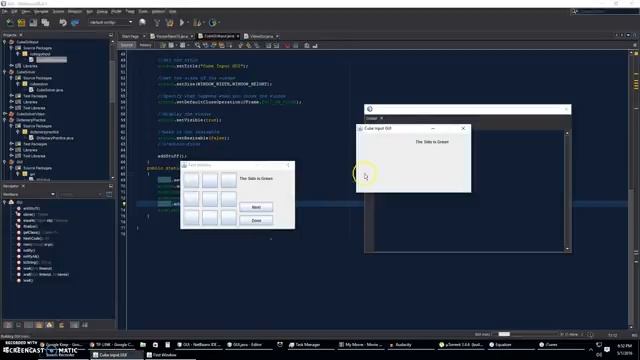Collapse the cubesolver package node
Image resolution: width=640 pixels, height=360 pixels.
tap(18, 84)
